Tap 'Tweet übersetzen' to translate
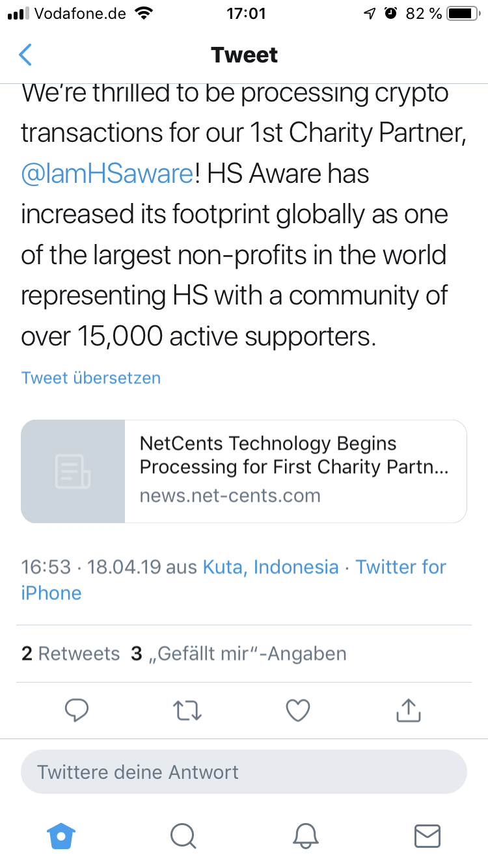Image resolution: width=488 pixels, height=868 pixels. [90, 378]
